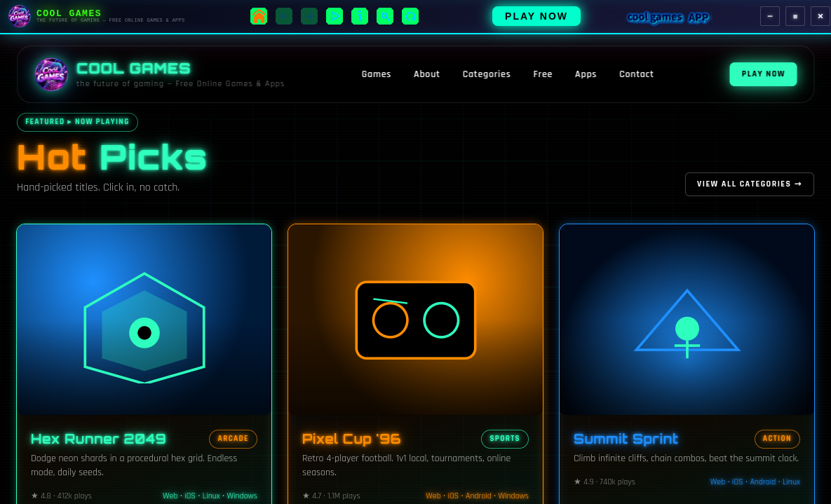Open the Pixel Cup '96 orange artwork
831x504 pixels.
415,320
